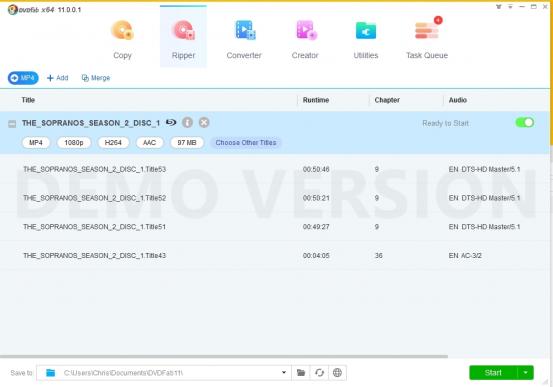Open the Start button dropdown arrow

(x=525, y=373)
